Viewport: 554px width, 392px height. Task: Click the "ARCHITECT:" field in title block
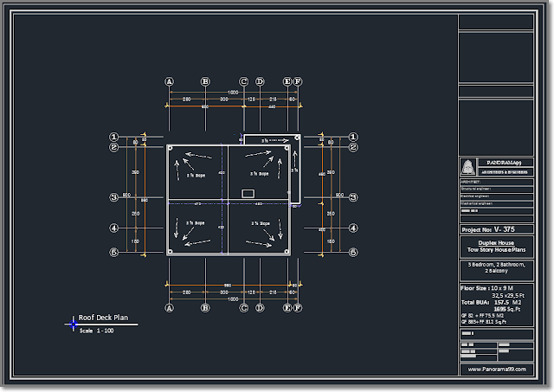click(496, 183)
